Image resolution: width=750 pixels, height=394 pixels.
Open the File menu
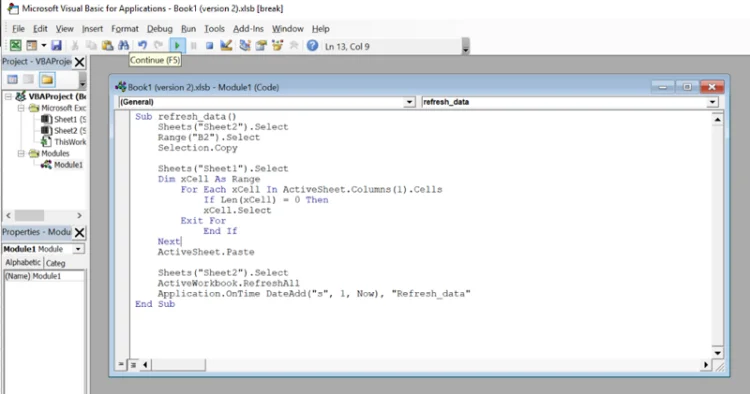[18, 29]
